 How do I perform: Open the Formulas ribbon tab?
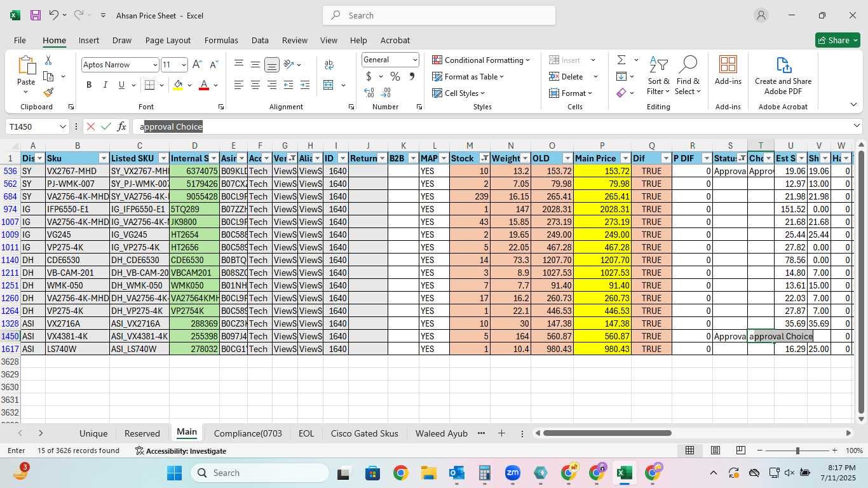221,40
